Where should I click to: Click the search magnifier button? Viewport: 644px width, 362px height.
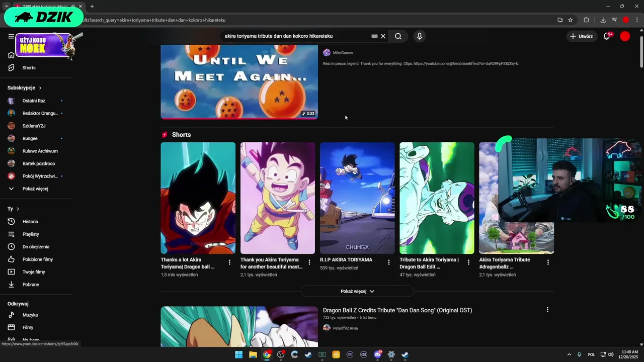point(398,36)
